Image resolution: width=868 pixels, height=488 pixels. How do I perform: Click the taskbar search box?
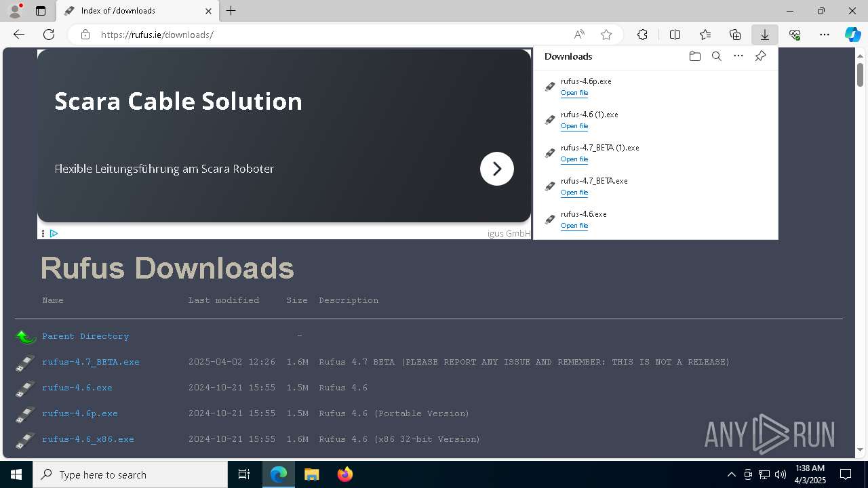pyautogui.click(x=130, y=474)
